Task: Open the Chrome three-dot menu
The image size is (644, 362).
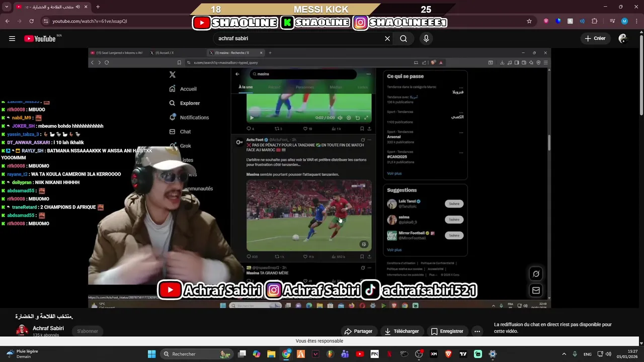Action: pyautogui.click(x=636, y=21)
